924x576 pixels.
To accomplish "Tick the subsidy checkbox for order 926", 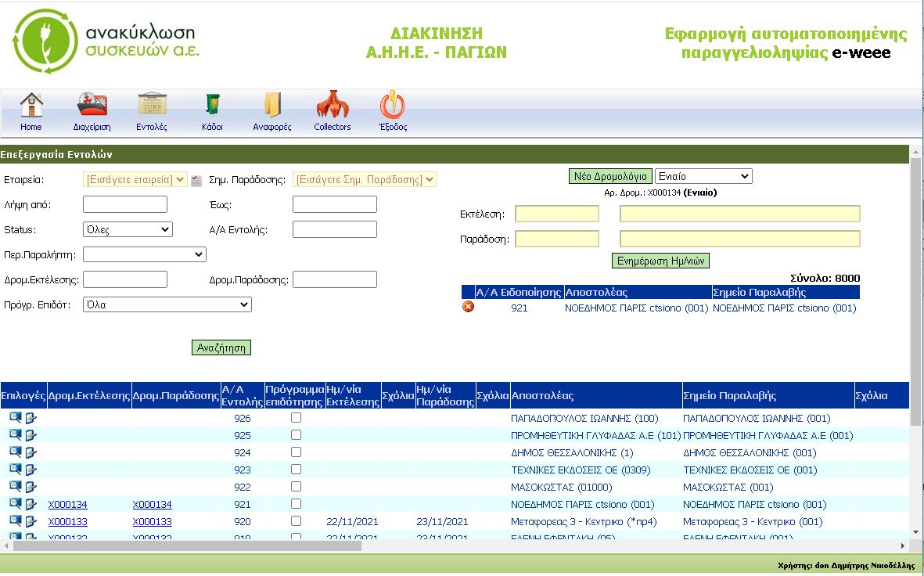I will pyautogui.click(x=296, y=417).
